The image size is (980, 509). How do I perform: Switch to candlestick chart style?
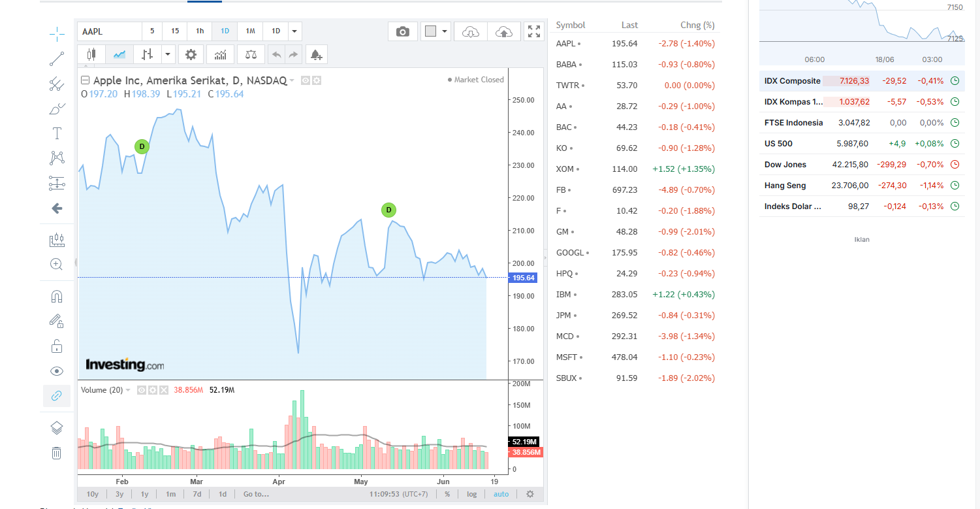click(91, 54)
